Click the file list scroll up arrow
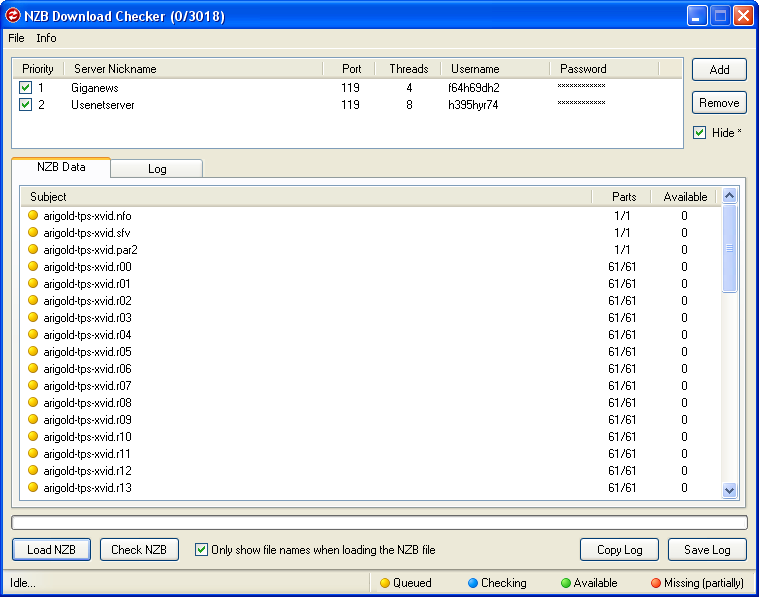 tap(729, 196)
